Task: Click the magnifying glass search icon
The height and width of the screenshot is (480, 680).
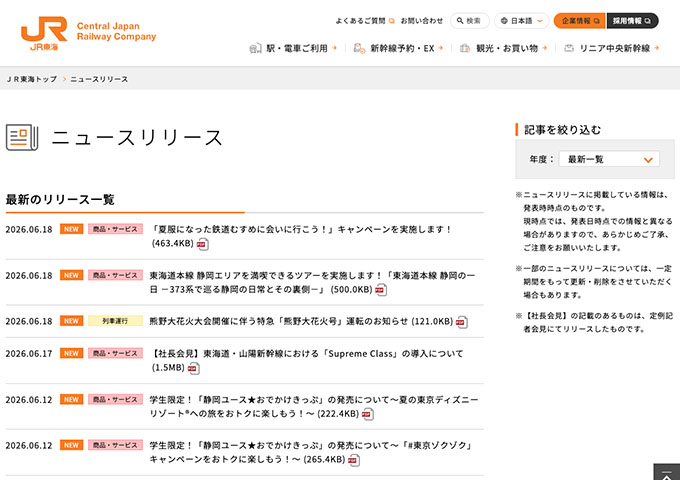Action: point(460,21)
